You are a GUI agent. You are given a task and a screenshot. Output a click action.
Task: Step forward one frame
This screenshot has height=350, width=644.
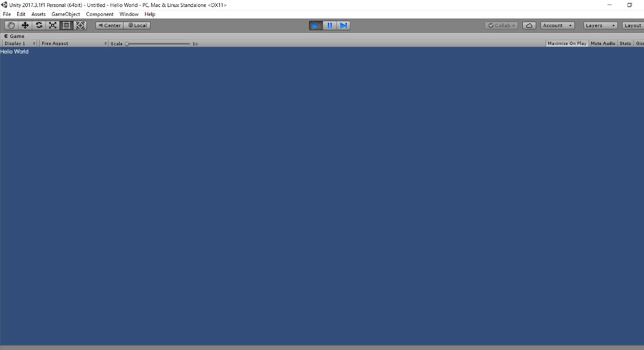344,26
